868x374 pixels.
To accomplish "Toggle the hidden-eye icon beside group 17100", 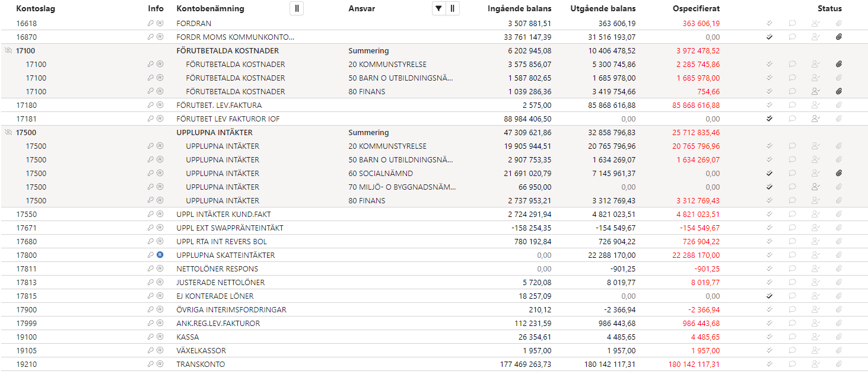I will coord(8,51).
